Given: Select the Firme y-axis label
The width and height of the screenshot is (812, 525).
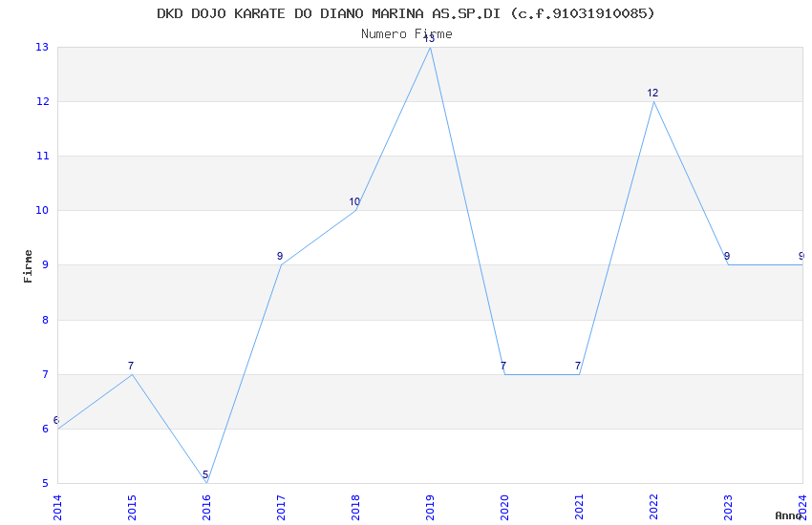Looking at the screenshot, I should (28, 266).
